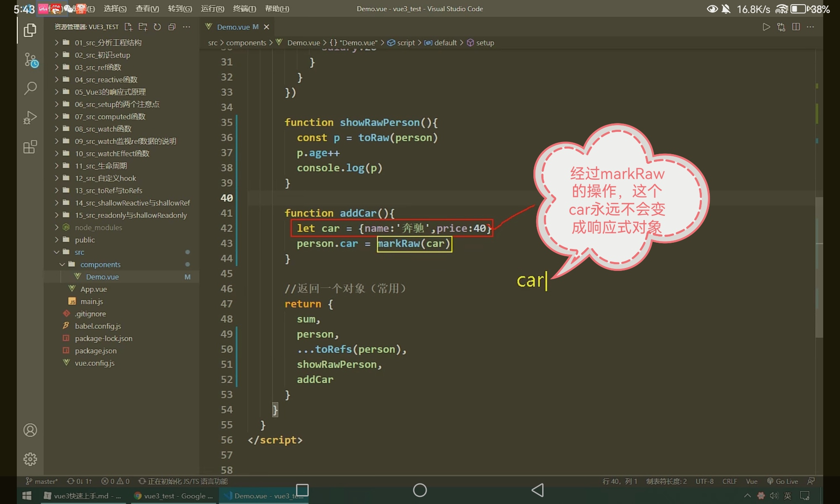This screenshot has height=504, width=840.
Task: Open Source Control view
Action: pos(30,60)
